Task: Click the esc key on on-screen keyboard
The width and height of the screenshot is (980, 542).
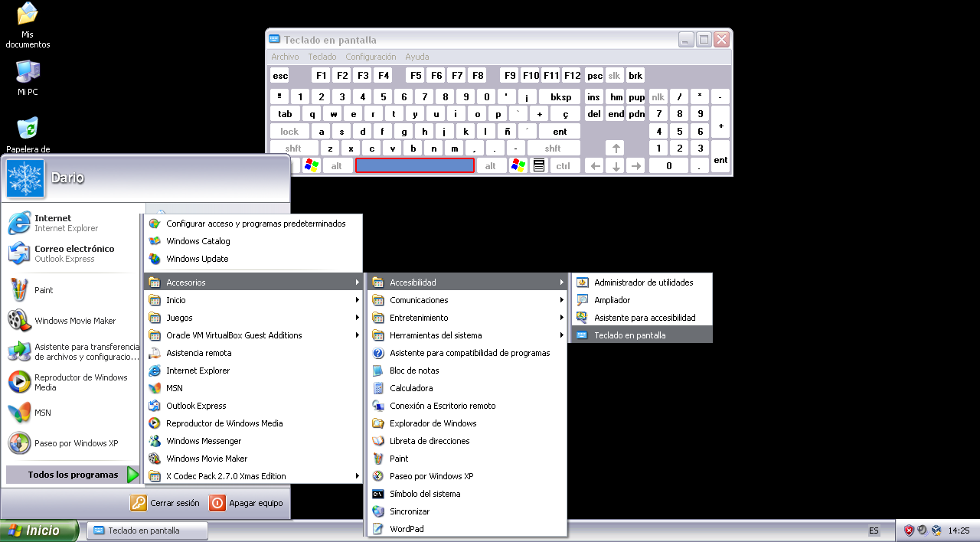Action: tap(280, 75)
